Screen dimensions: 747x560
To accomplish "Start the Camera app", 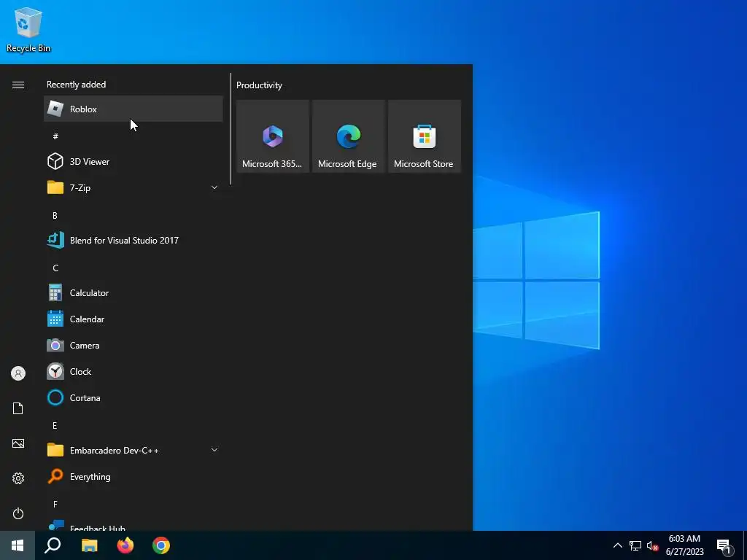I will click(133, 345).
